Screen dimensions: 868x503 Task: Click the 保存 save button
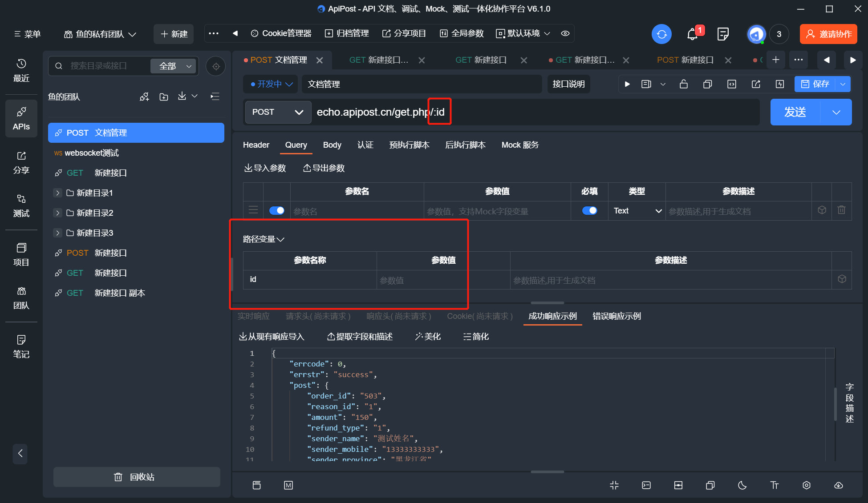pos(815,84)
